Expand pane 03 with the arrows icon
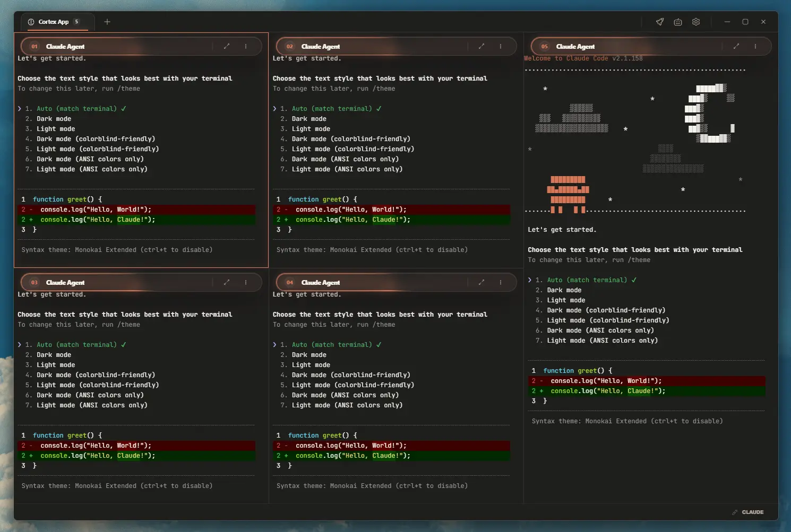This screenshot has height=532, width=791. (x=227, y=282)
